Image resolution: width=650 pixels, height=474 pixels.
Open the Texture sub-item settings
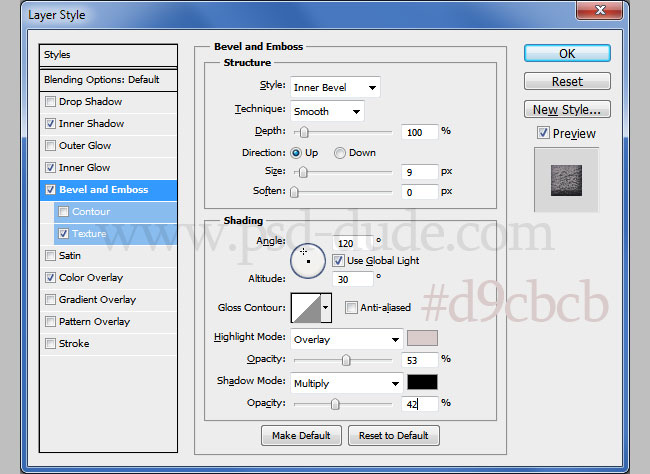115,233
